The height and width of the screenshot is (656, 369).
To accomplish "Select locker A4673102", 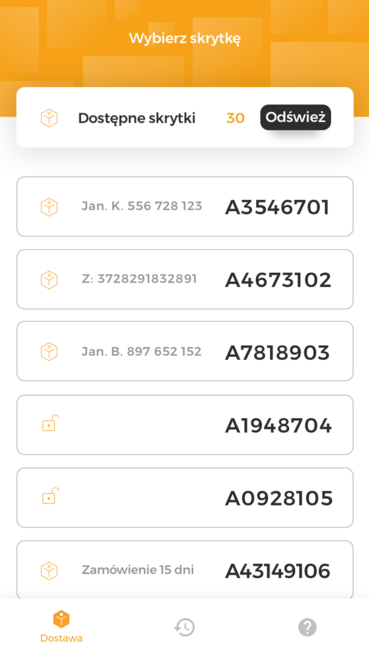I will click(x=185, y=279).
